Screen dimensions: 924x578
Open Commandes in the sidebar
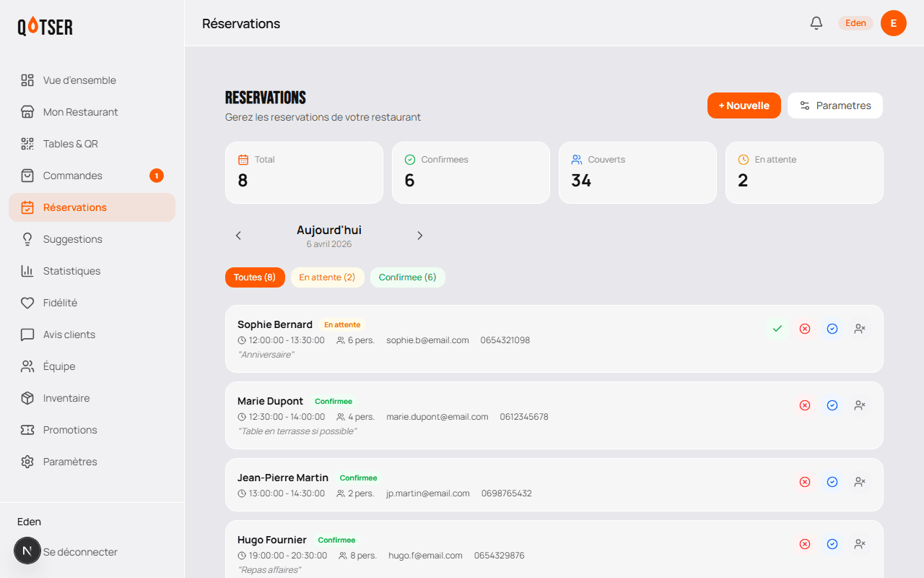(x=73, y=176)
